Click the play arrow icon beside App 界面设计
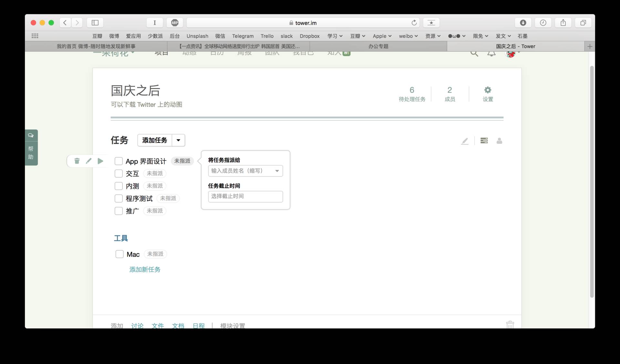Viewport: 620px width, 364px height. [x=100, y=161]
